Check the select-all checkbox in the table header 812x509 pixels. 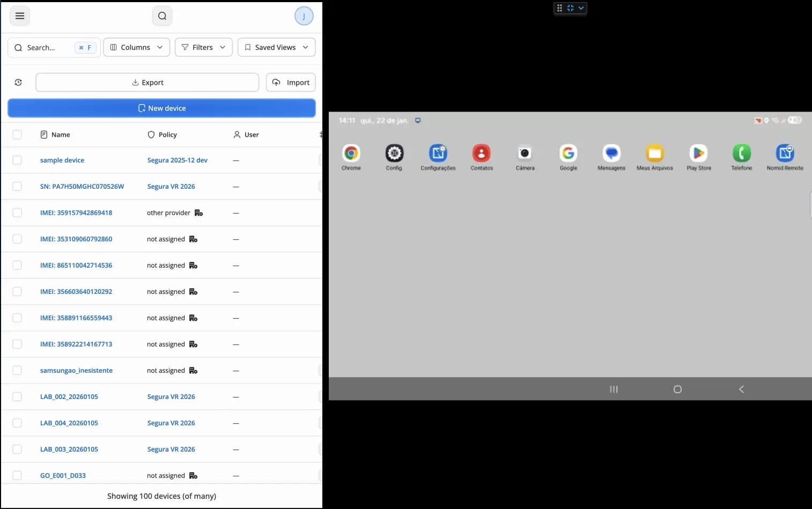click(17, 134)
